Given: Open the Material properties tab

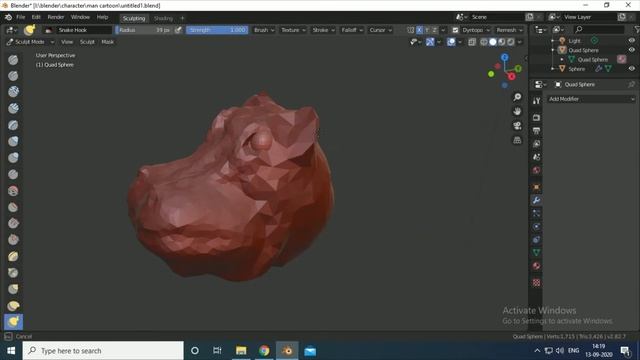Looking at the screenshot, I should click(536, 266).
